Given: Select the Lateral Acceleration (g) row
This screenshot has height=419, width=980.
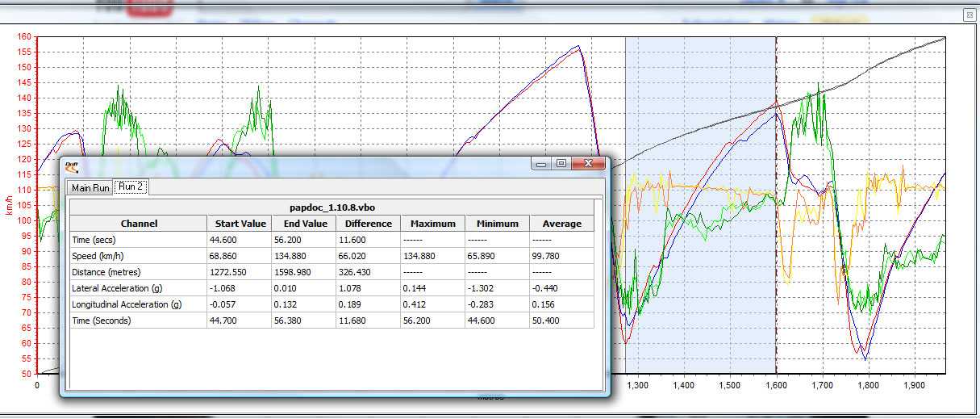Looking at the screenshot, I should [x=332, y=288].
